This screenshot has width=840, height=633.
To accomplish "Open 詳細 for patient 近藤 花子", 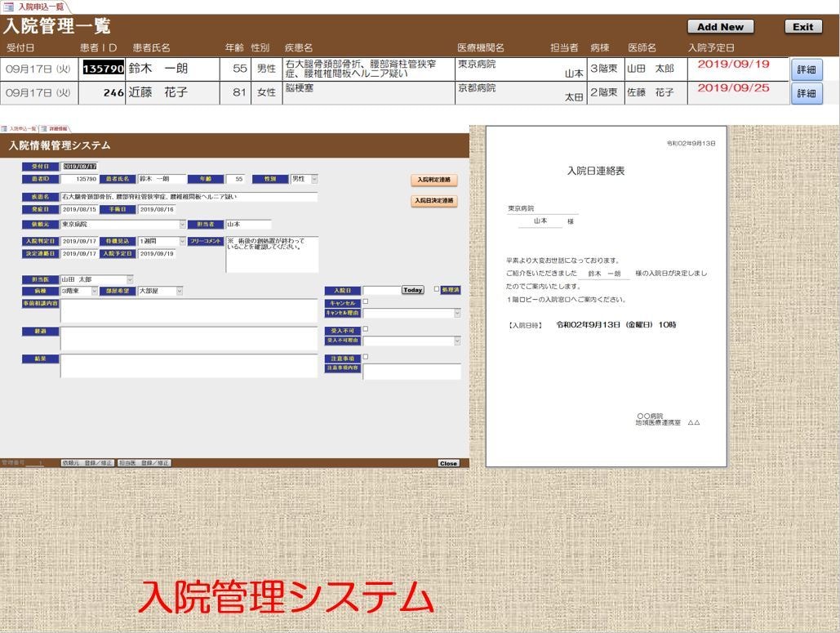I will (807, 93).
